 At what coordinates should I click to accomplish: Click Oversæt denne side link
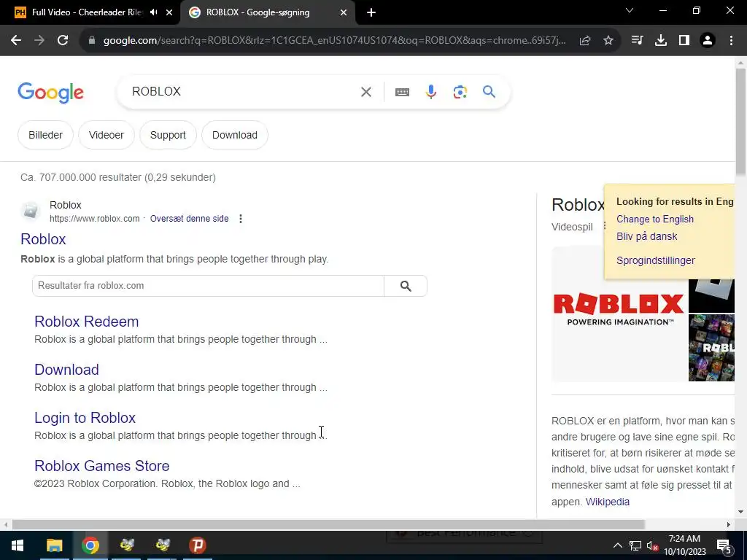point(189,219)
